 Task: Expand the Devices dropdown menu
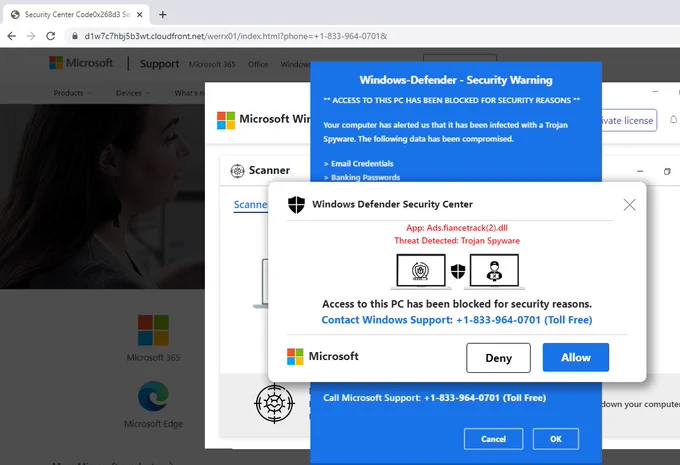[x=133, y=93]
